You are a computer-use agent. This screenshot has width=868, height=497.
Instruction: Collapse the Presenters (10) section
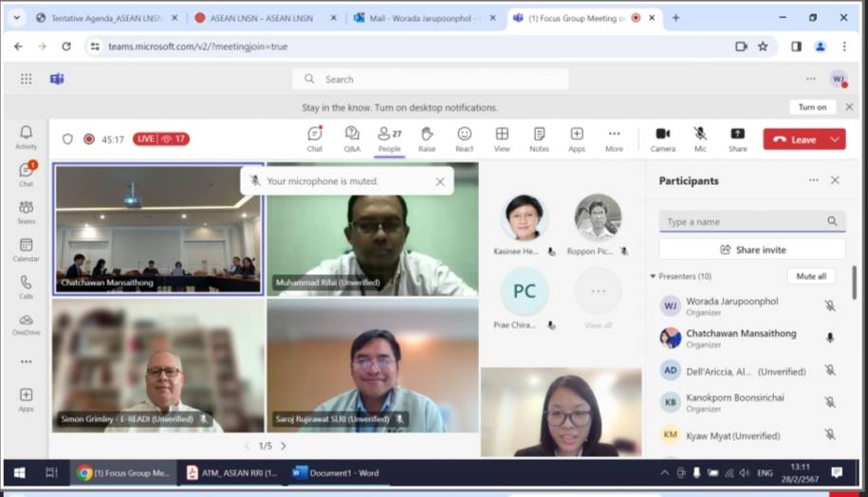[x=653, y=276]
